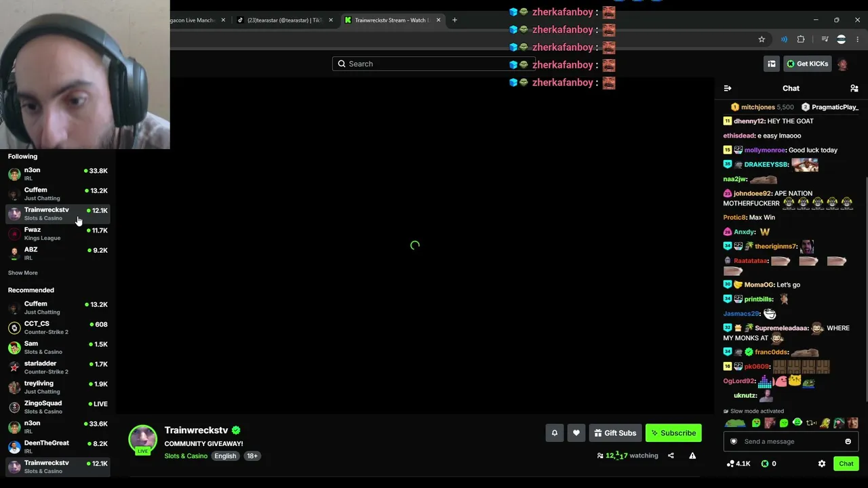The height and width of the screenshot is (488, 868).
Task: Switch to the Trainwreckstv Stream tab
Action: [x=393, y=20]
